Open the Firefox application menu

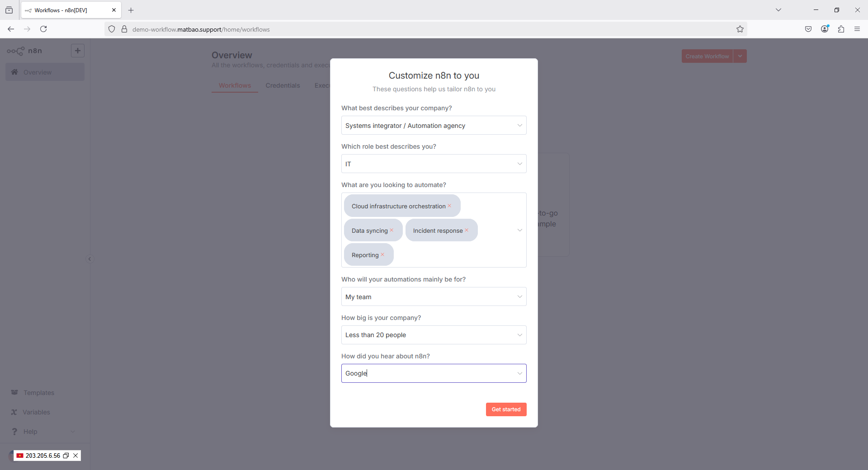point(857,29)
